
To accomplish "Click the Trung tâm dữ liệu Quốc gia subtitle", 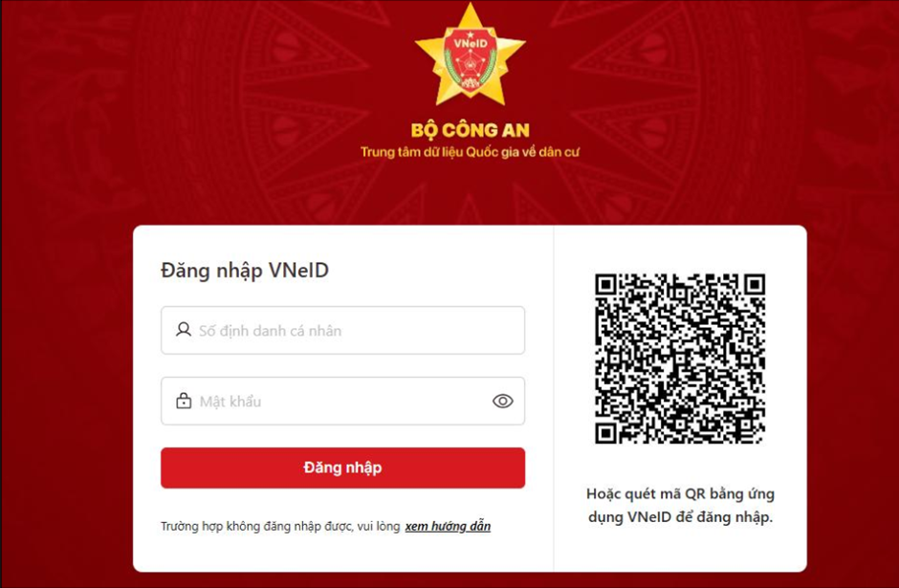I will [471, 152].
